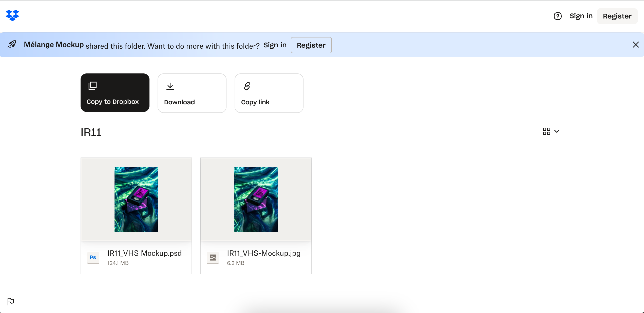The height and width of the screenshot is (313, 644).
Task: Click the grid view layout icon
Action: pyautogui.click(x=546, y=131)
